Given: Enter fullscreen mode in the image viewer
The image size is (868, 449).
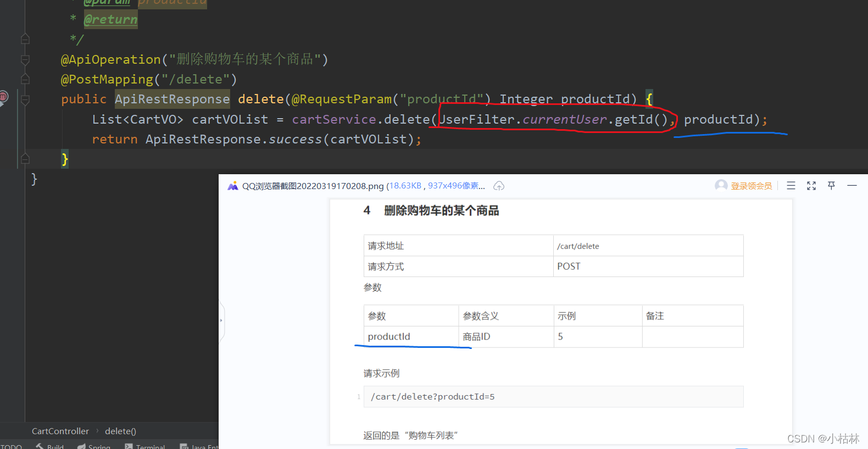Looking at the screenshot, I should (x=811, y=186).
